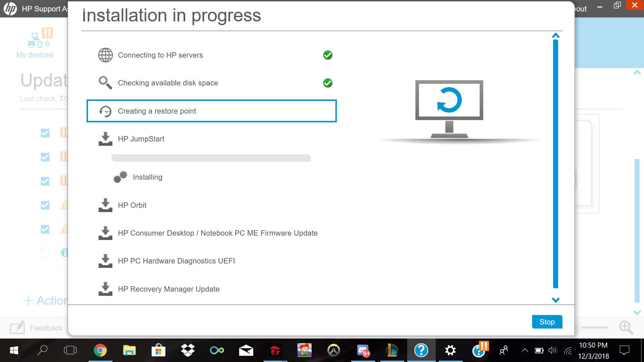
Task: Open the Windows Start menu
Action: point(14,350)
